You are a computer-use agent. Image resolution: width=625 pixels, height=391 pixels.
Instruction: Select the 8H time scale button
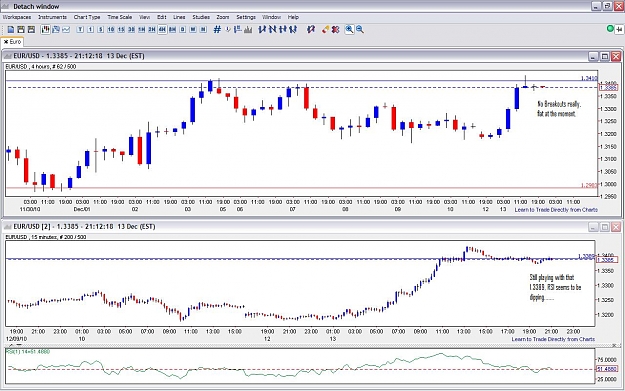(x=172, y=29)
